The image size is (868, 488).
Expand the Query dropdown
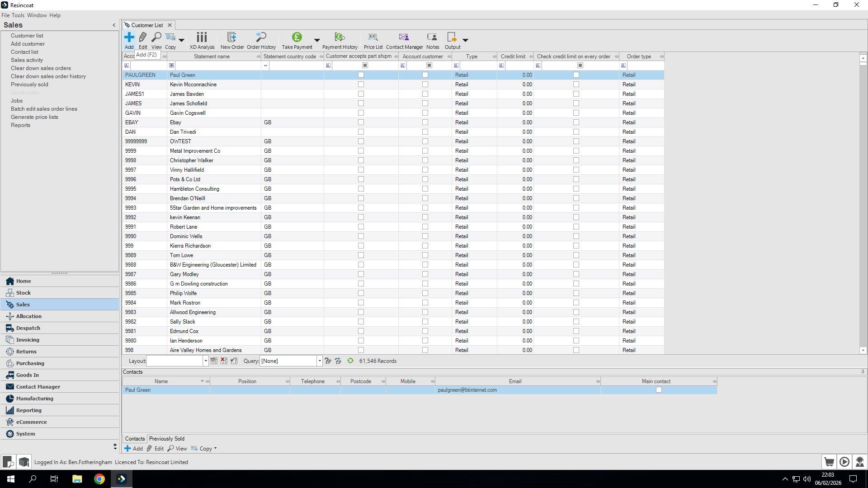click(x=320, y=361)
